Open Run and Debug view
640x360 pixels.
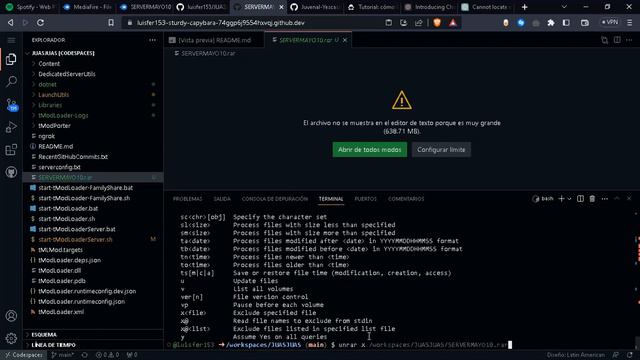pos(11,127)
